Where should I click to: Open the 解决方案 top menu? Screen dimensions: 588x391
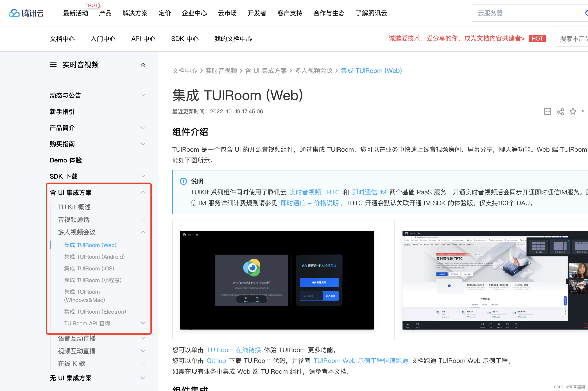coord(135,13)
